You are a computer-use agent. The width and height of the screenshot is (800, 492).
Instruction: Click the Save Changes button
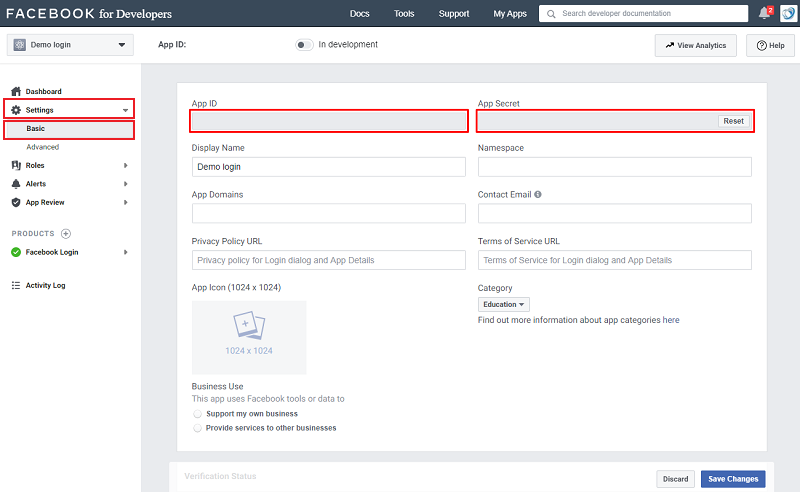click(733, 479)
